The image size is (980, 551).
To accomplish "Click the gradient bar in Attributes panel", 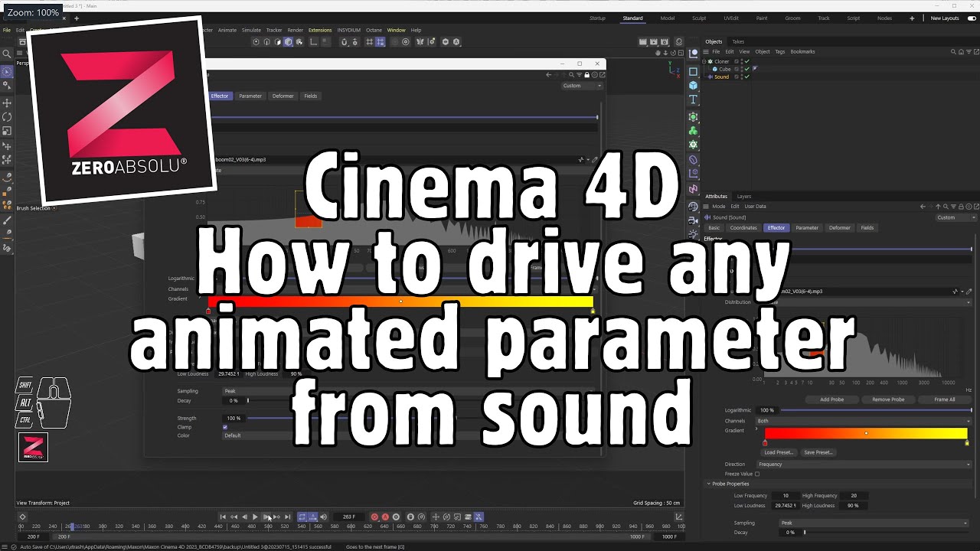I will [x=866, y=433].
